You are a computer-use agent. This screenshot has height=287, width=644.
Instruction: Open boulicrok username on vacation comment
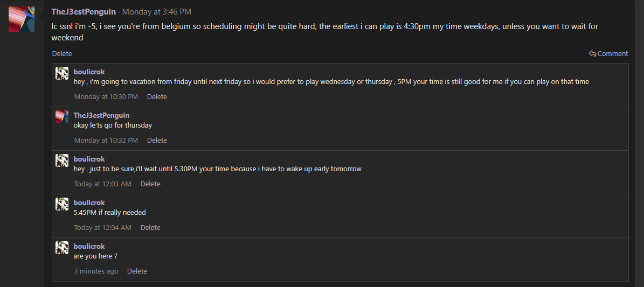pyautogui.click(x=89, y=72)
